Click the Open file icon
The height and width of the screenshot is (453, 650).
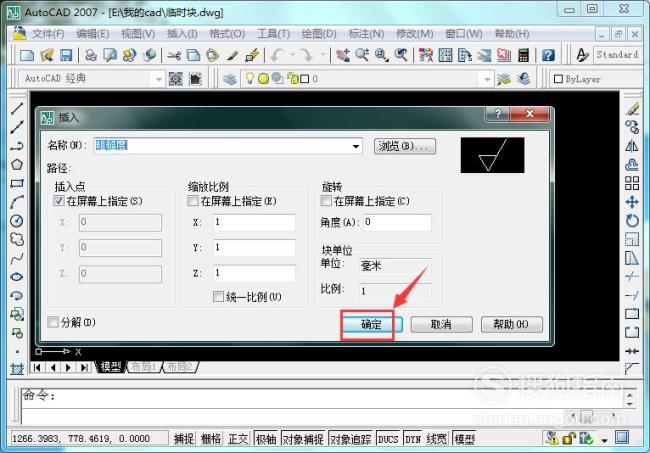[x=46, y=55]
